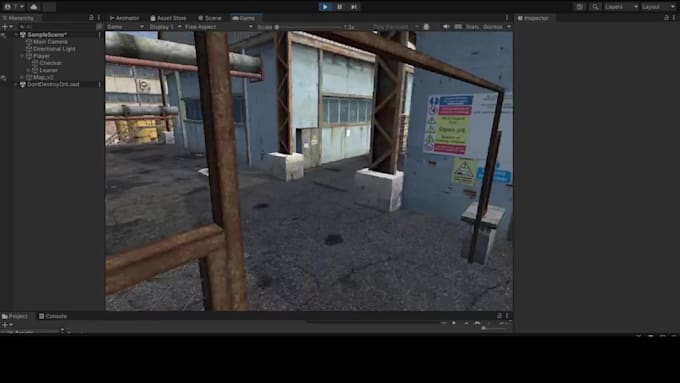
Task: Toggle the Stats overlay button
Action: pos(472,27)
